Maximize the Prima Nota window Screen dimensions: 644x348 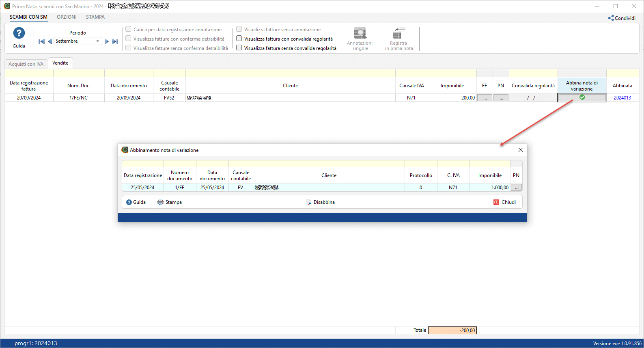pyautogui.click(x=616, y=6)
